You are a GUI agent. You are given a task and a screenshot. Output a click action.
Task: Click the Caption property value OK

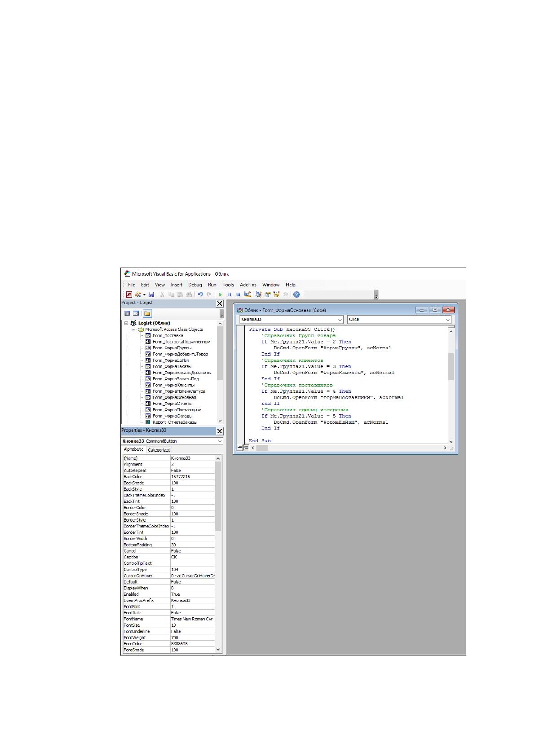click(x=193, y=557)
